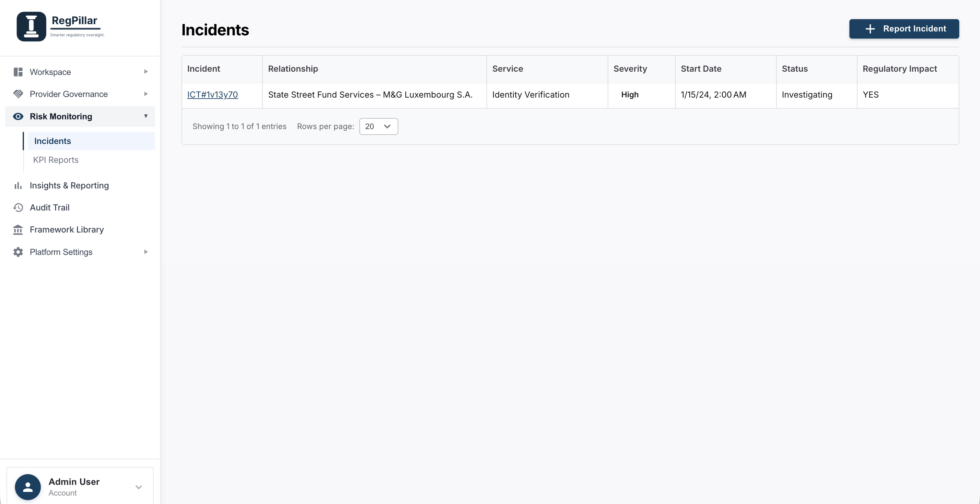Viewport: 980px width, 504px height.
Task: Click the Risk Monitoring eye icon
Action: 18,116
